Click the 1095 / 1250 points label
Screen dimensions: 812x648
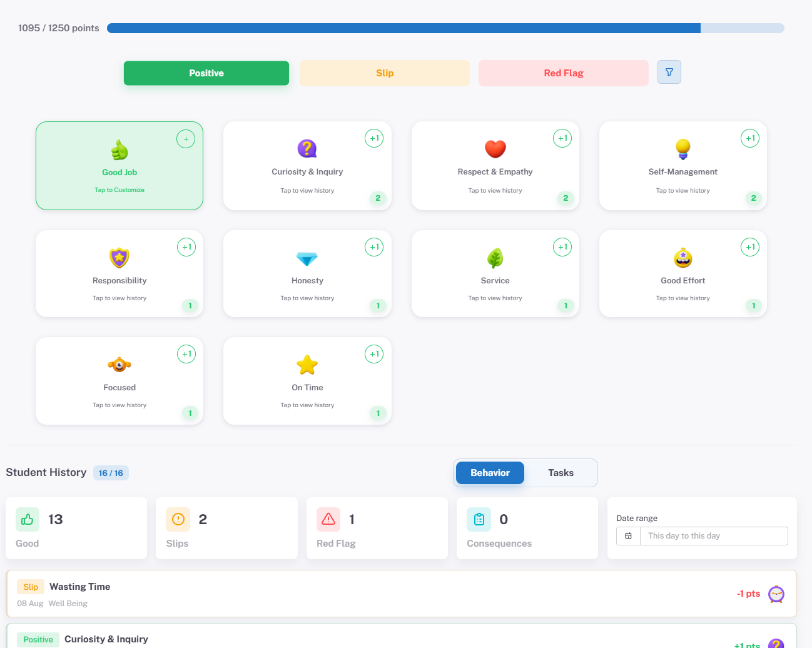(x=59, y=28)
